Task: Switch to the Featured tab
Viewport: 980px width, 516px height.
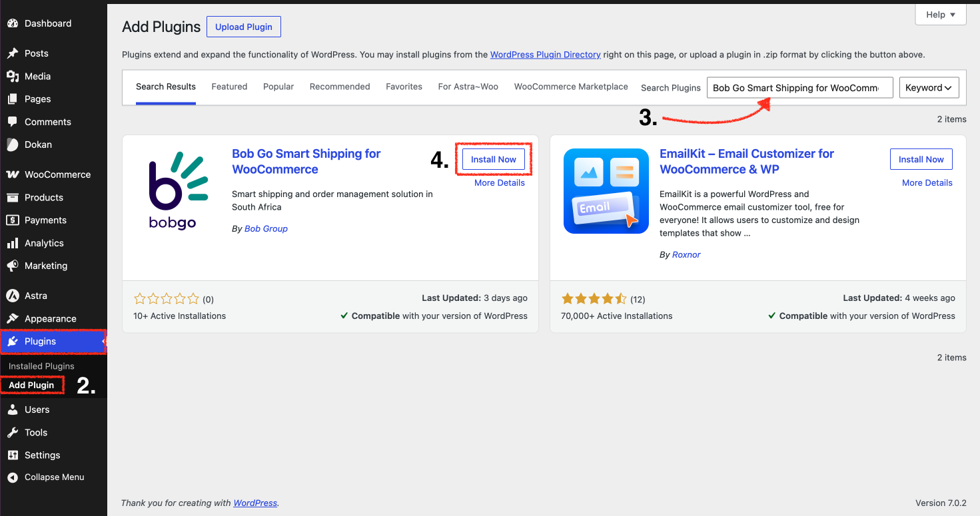Action: pos(229,87)
